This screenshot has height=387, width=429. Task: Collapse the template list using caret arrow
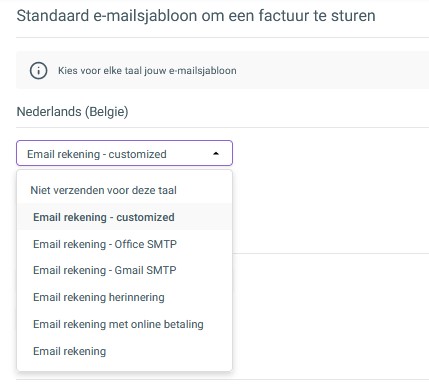tap(216, 154)
